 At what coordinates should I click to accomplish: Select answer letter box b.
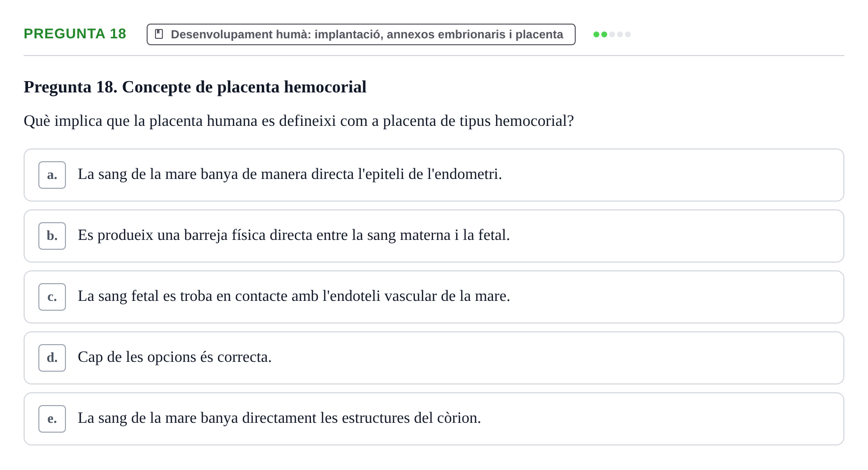click(x=52, y=236)
